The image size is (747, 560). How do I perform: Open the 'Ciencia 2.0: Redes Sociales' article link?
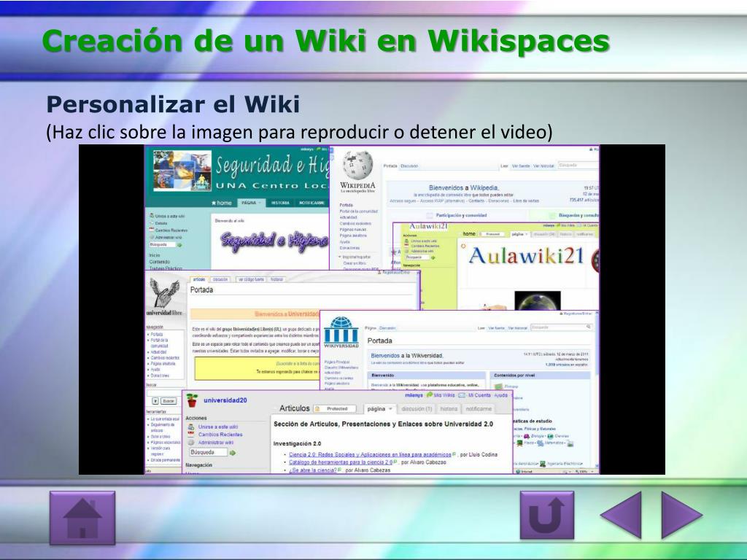point(370,455)
